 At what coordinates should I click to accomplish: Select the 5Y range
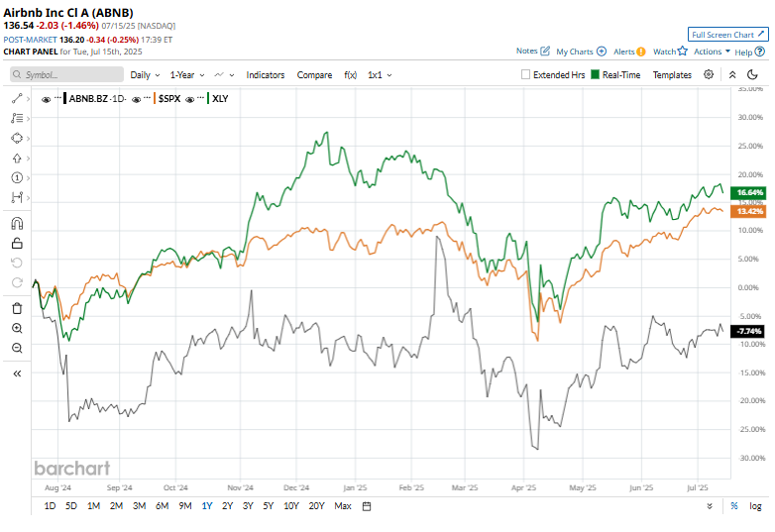(268, 506)
